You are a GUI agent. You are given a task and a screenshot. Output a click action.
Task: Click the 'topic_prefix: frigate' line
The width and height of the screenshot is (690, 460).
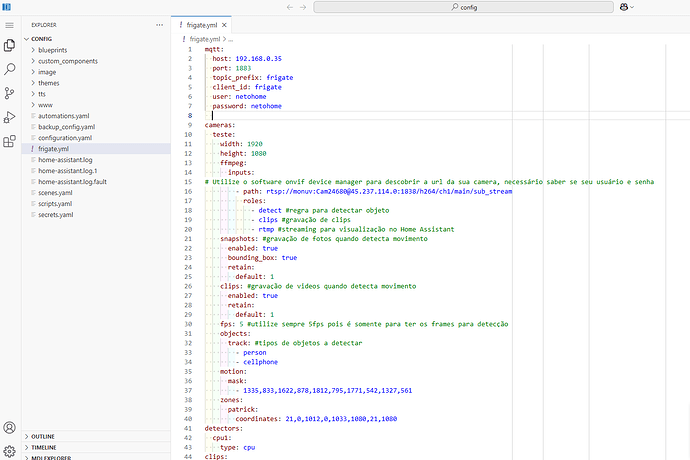253,77
